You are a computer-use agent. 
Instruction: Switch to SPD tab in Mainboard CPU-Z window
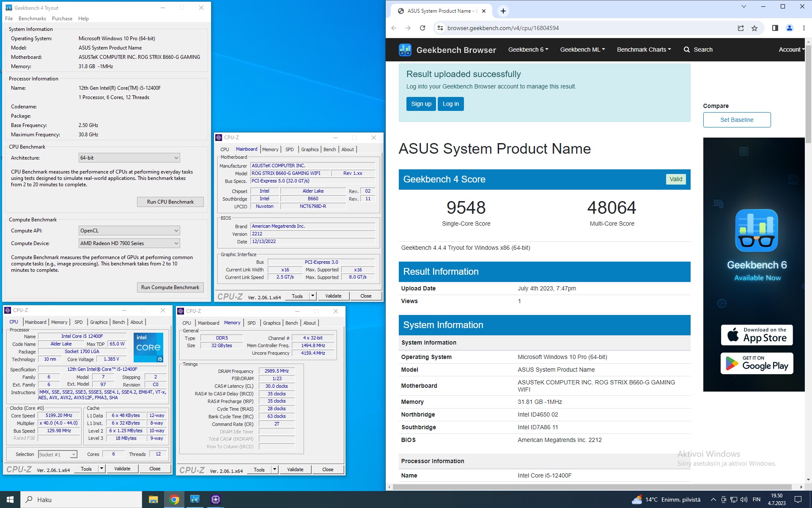pyautogui.click(x=289, y=149)
